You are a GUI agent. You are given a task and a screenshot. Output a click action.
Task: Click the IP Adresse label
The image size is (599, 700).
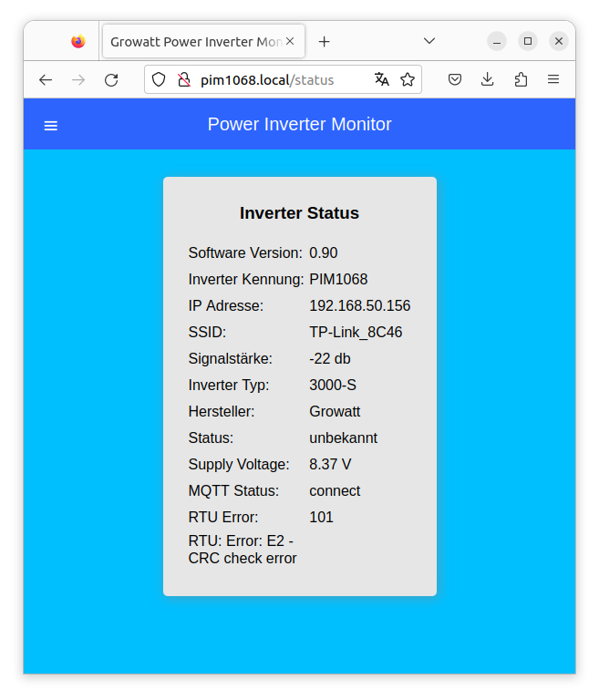click(x=225, y=305)
